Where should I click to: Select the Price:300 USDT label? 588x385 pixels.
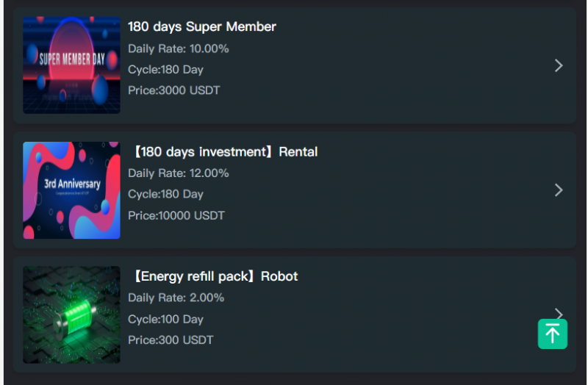click(x=171, y=341)
